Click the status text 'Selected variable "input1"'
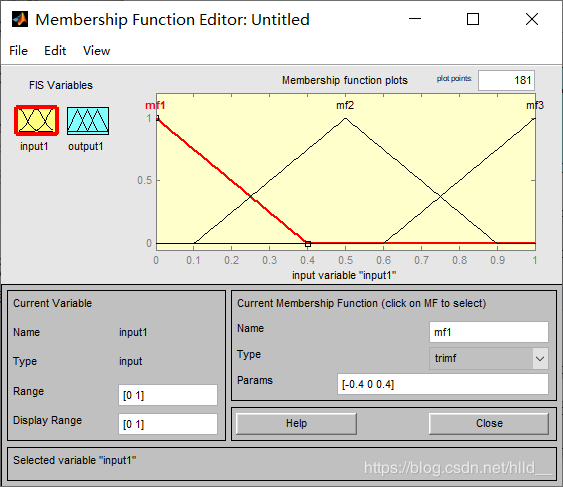Viewport: 563px width, 487px height. (75, 460)
